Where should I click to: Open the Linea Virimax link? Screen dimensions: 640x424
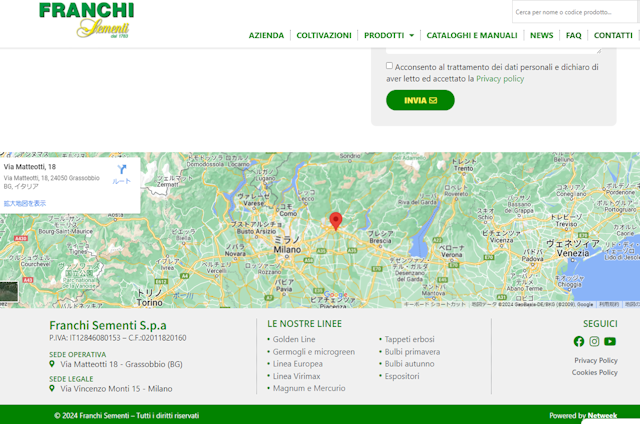296,376
